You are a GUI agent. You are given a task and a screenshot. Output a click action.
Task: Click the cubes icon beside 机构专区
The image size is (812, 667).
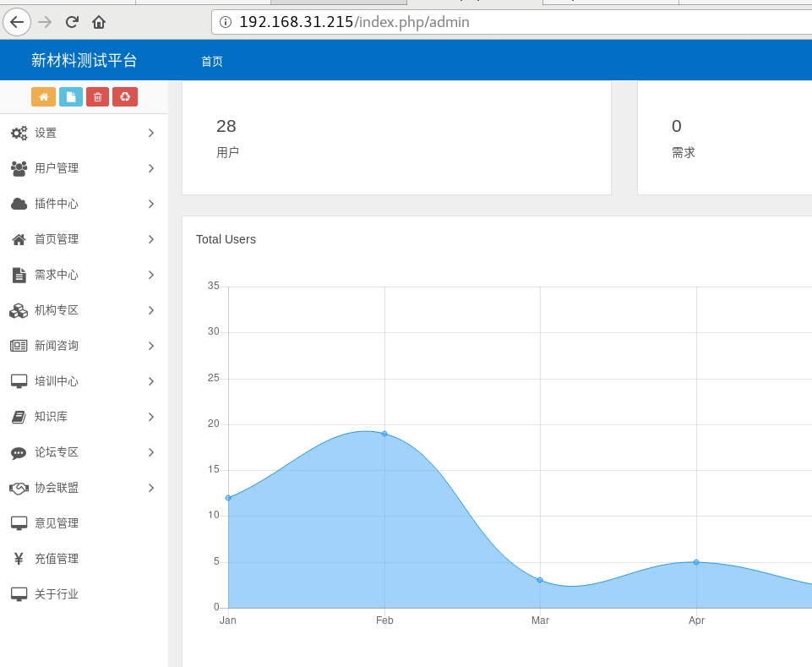[x=19, y=310]
